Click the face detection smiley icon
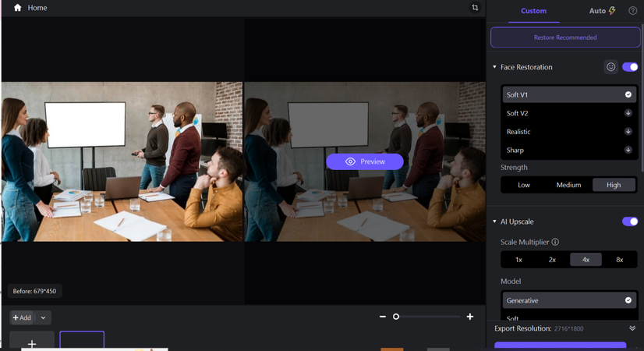 coord(610,66)
